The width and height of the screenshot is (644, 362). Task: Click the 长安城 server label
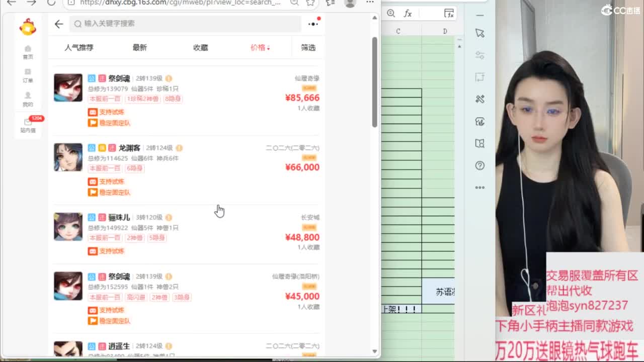[310, 217]
